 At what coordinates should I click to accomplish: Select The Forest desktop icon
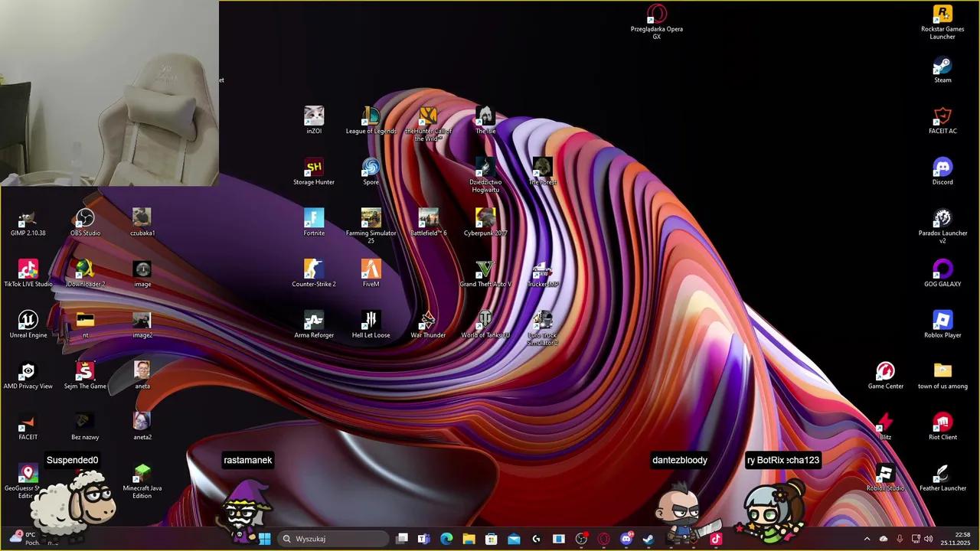click(x=543, y=171)
